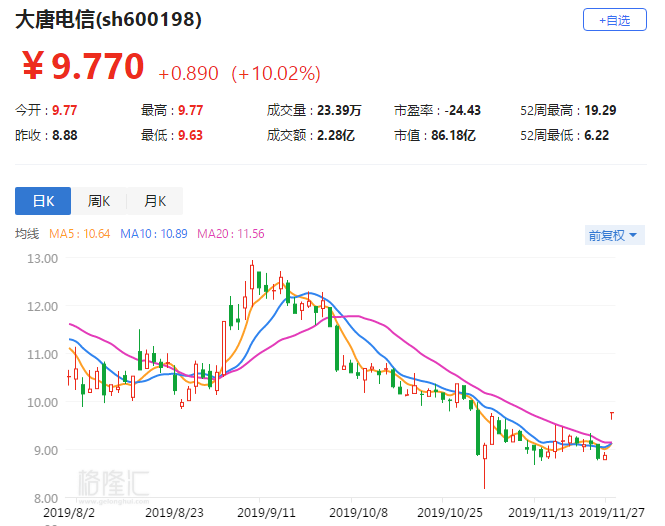Switch to the 月K monthly chart tab

[155, 201]
